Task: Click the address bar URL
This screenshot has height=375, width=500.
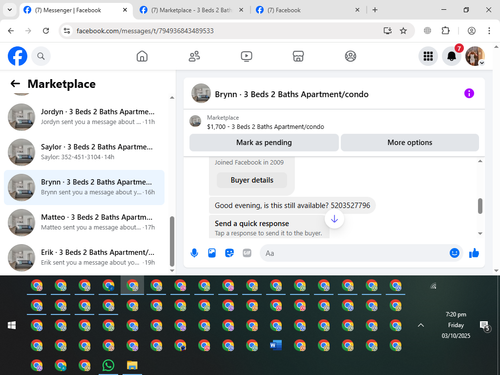Action: click(x=145, y=31)
